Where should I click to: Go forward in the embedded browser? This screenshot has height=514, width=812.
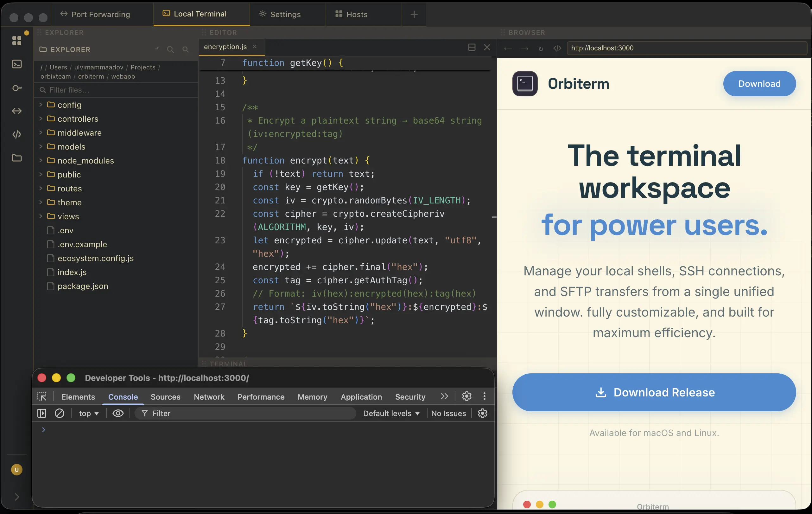point(524,48)
